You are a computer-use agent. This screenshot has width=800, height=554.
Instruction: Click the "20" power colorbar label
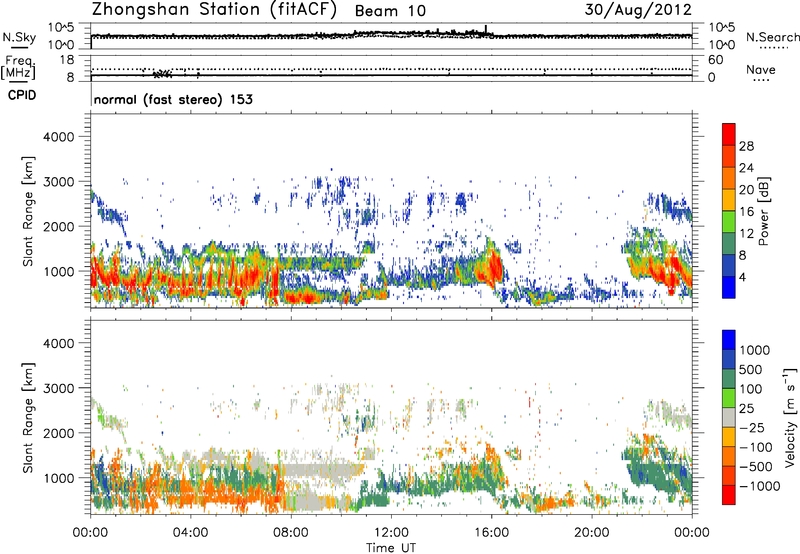coord(746,190)
